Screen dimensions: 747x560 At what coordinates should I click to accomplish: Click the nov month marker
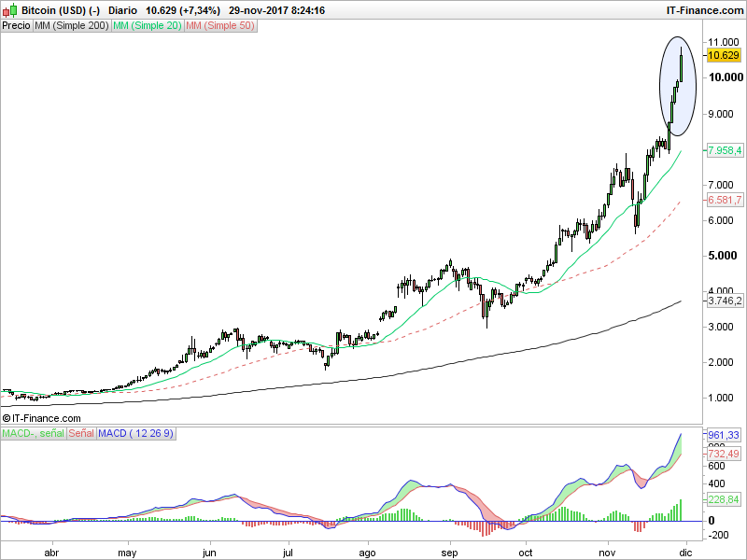tap(607, 553)
